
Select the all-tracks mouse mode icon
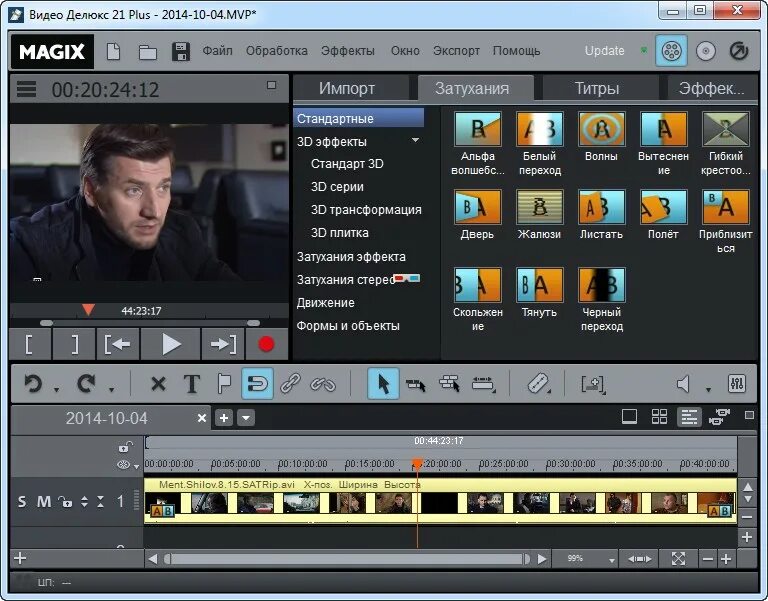[x=449, y=384]
